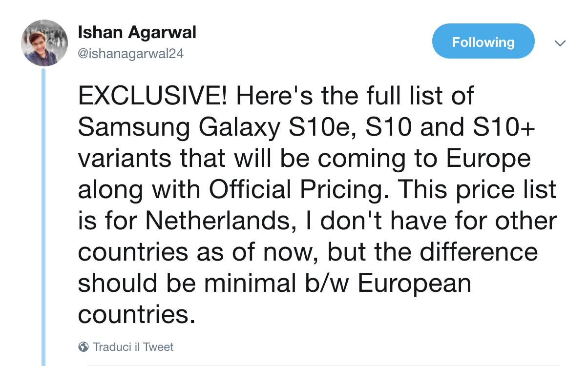
Task: Click the word S10e in the tweet
Action: (x=321, y=127)
